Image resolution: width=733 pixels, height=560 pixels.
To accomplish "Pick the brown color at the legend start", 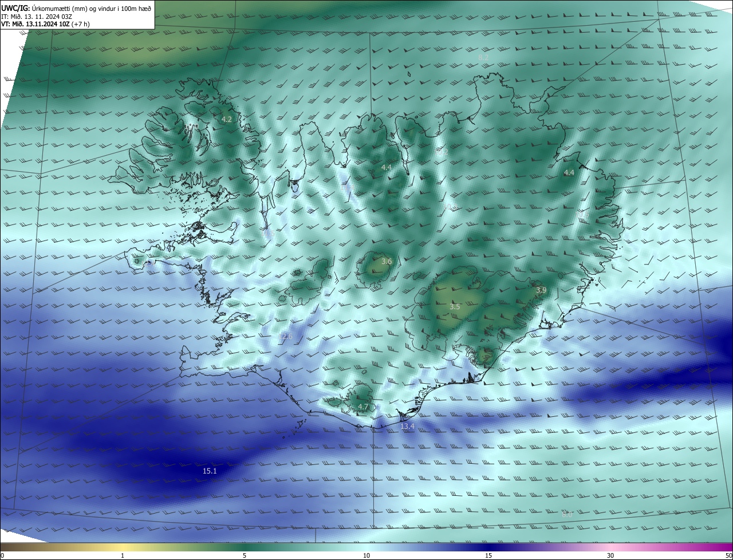I will 6,547.
